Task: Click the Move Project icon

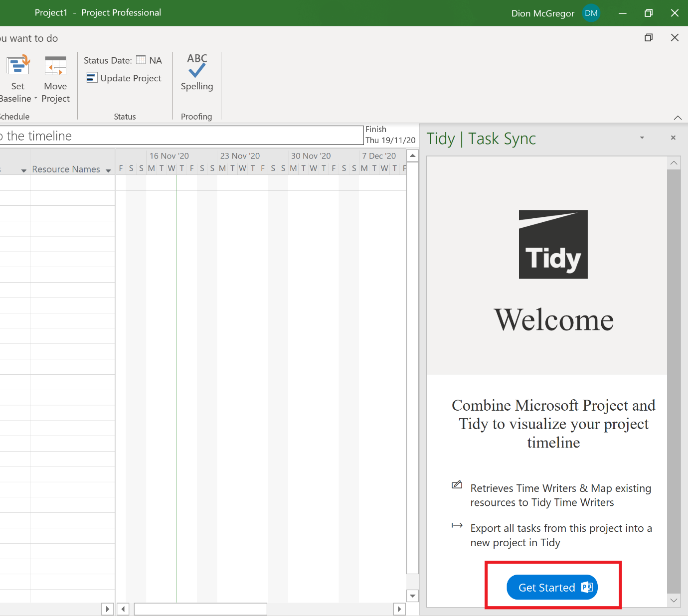Action: coord(55,65)
